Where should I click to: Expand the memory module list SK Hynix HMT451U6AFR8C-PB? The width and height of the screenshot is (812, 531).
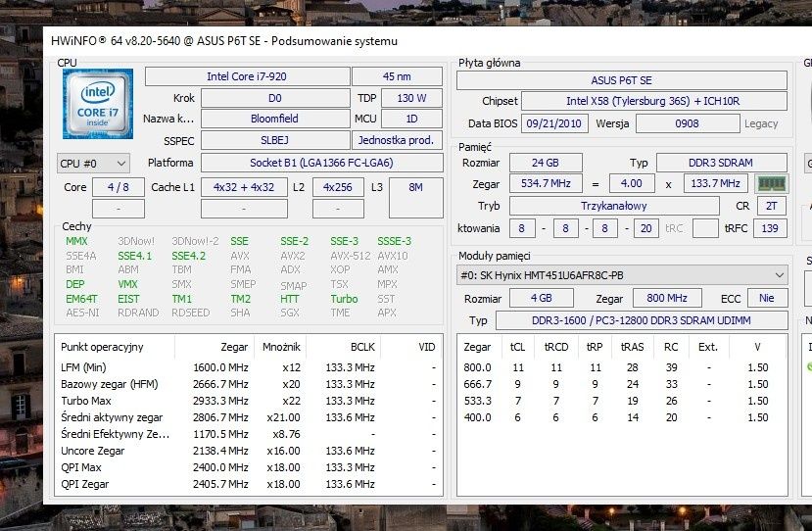point(622,275)
